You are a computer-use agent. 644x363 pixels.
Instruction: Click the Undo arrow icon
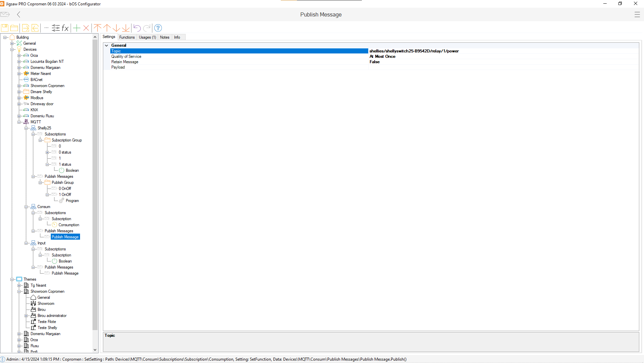[137, 28]
